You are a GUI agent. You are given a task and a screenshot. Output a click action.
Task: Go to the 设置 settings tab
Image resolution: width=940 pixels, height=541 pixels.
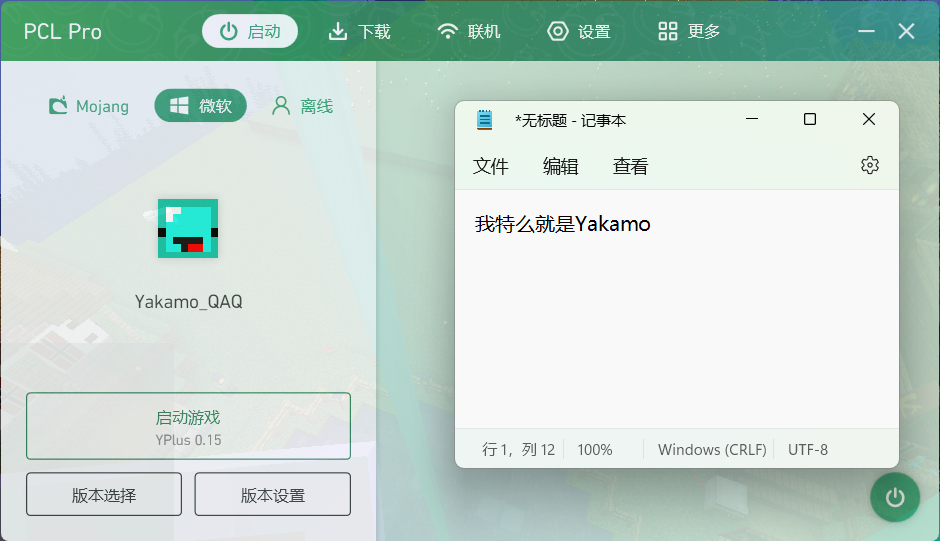[579, 31]
